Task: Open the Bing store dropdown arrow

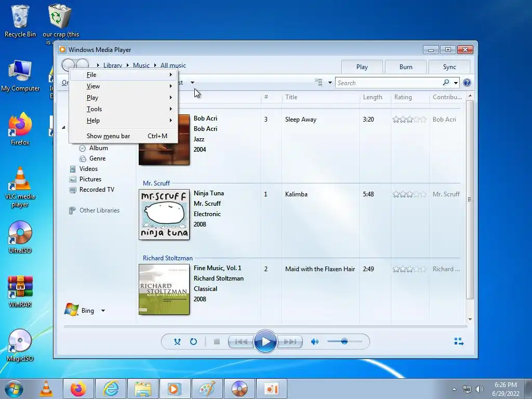Action: [x=103, y=311]
